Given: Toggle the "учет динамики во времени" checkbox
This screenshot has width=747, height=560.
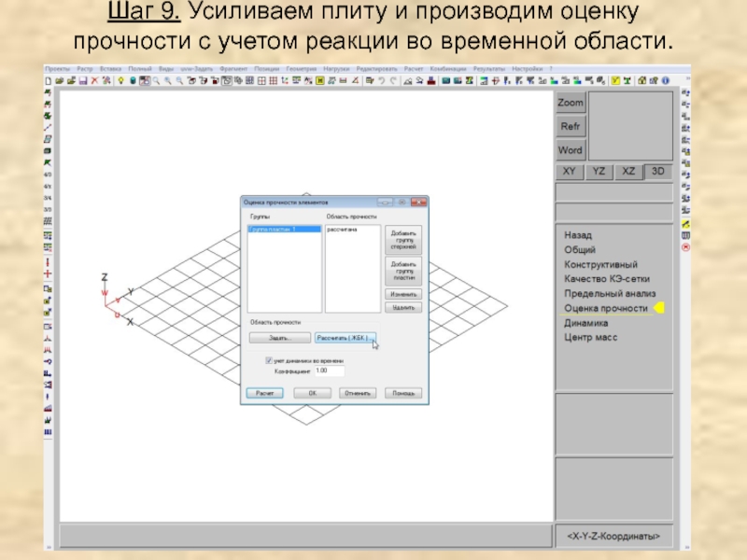Looking at the screenshot, I should click(269, 359).
